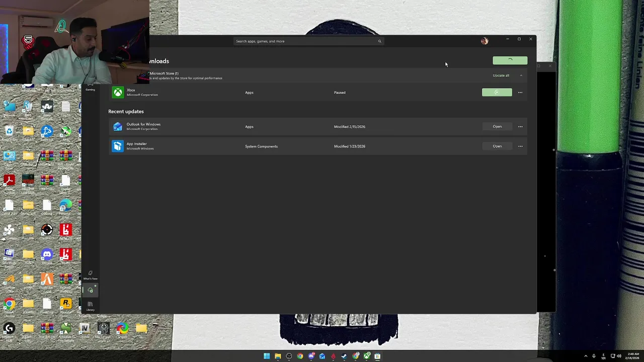644x362 pixels.
Task: Open Google Chrome desktop shortcut
Action: coord(10,306)
